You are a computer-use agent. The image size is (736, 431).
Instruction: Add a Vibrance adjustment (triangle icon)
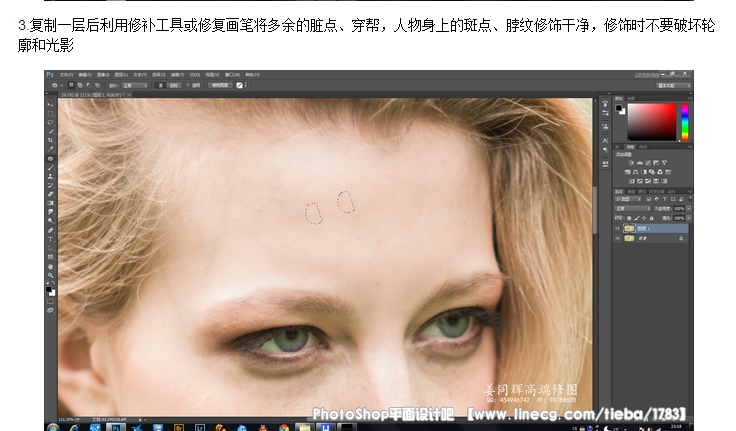(665, 163)
